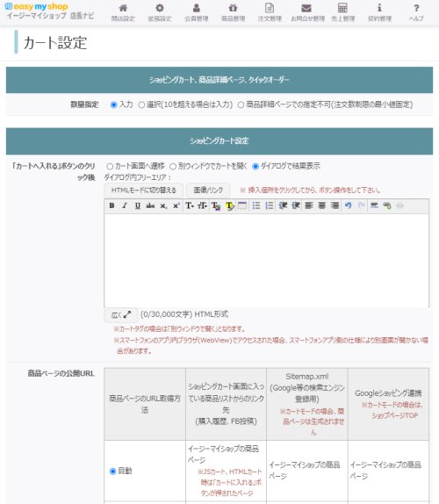Open 契約管理 contract menu

click(x=379, y=12)
